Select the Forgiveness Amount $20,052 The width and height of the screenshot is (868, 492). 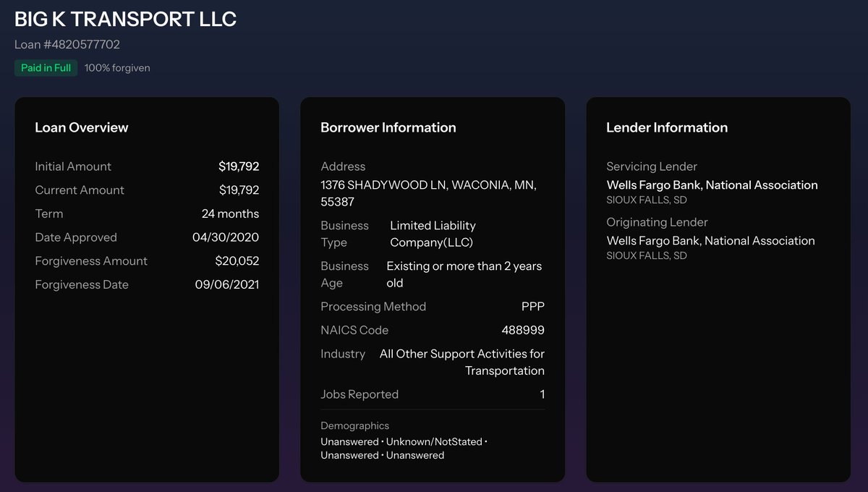[237, 261]
